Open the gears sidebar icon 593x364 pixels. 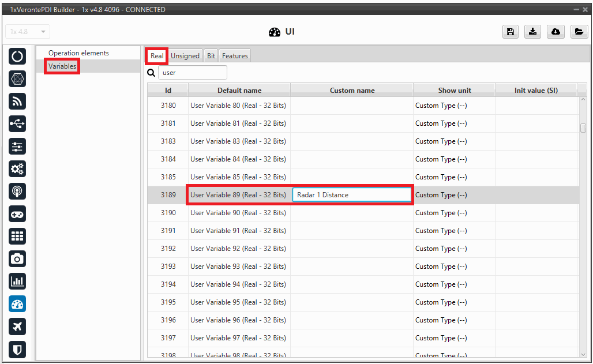(x=17, y=168)
